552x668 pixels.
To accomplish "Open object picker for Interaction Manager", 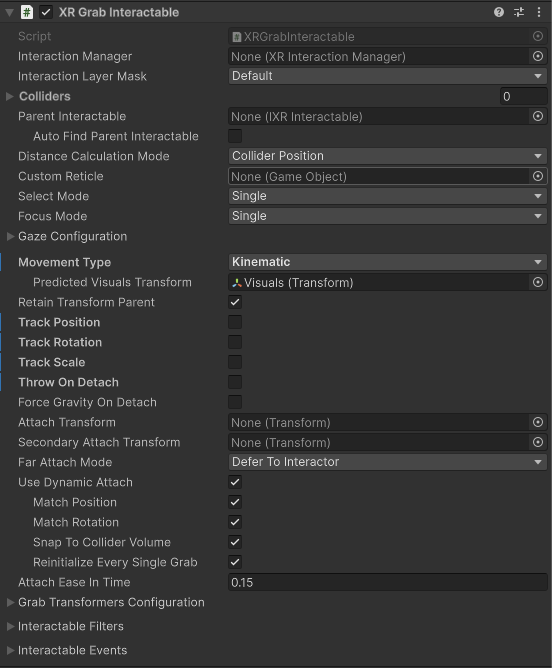I will tap(538, 56).
